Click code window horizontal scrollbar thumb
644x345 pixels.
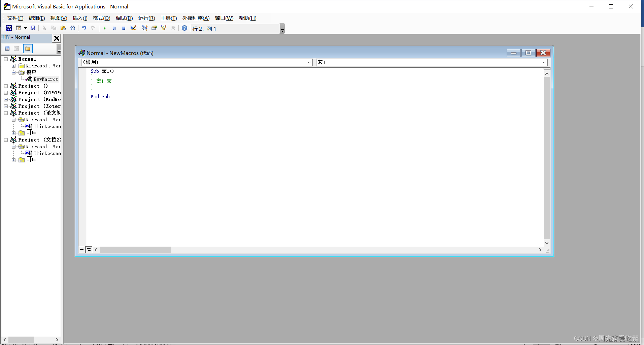pyautogui.click(x=135, y=250)
